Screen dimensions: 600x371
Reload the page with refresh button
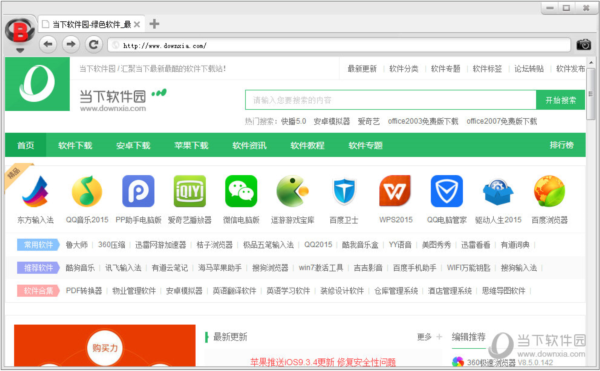93,44
